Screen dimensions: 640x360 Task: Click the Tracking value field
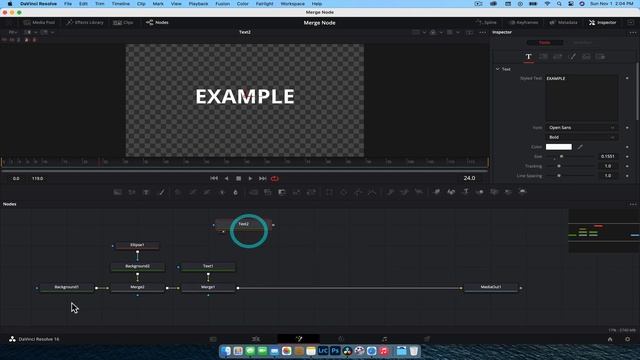(608, 166)
